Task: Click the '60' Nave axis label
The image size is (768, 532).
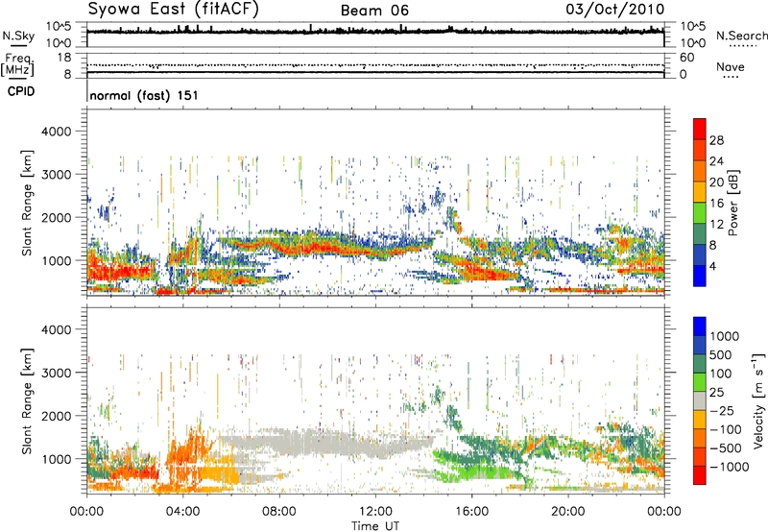Action: coord(686,58)
